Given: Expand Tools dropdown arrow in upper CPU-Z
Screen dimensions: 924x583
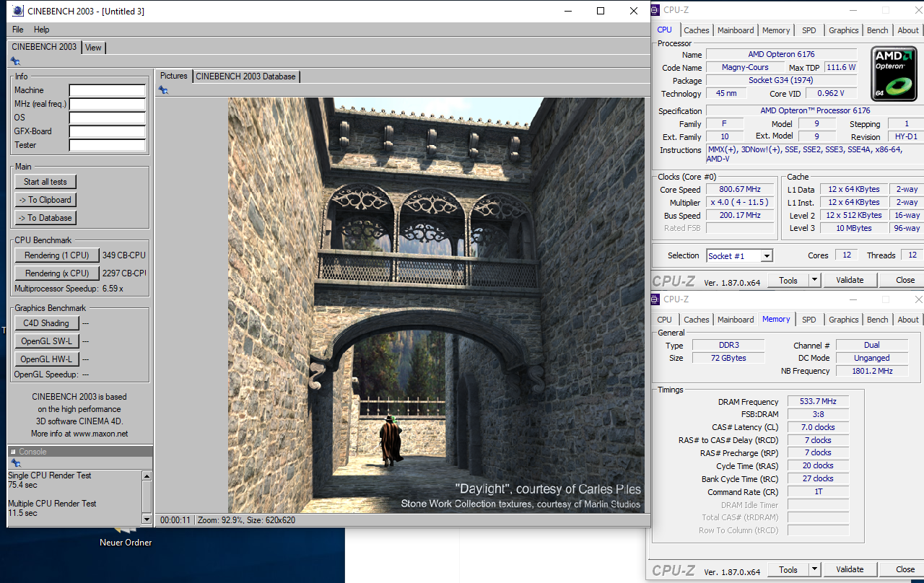Looking at the screenshot, I should [x=815, y=280].
